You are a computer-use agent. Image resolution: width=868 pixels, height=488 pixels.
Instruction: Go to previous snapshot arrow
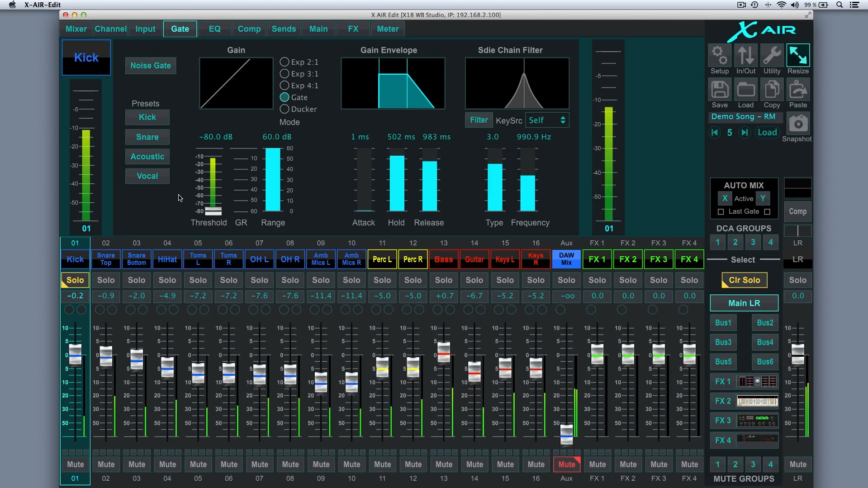pyautogui.click(x=715, y=132)
